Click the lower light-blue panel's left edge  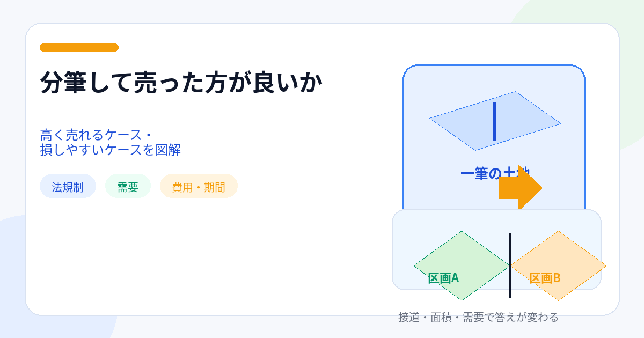point(393,249)
